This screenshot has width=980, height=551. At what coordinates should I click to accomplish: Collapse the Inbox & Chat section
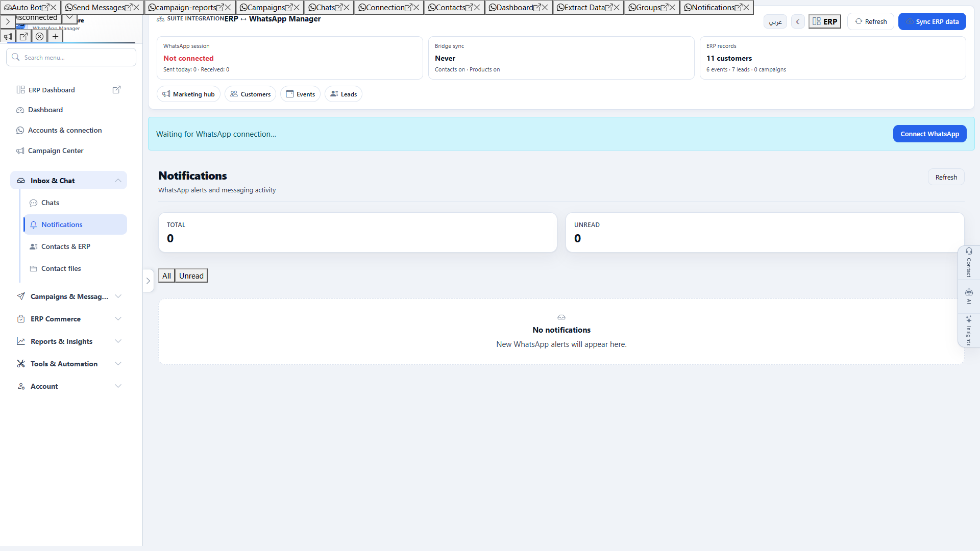point(68,180)
